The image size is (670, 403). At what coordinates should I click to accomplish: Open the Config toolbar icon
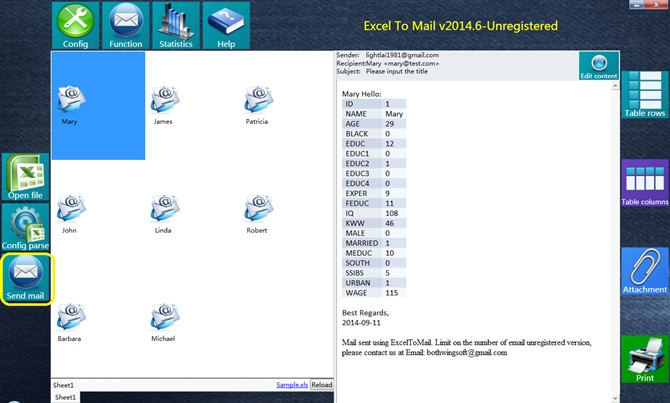point(76,25)
